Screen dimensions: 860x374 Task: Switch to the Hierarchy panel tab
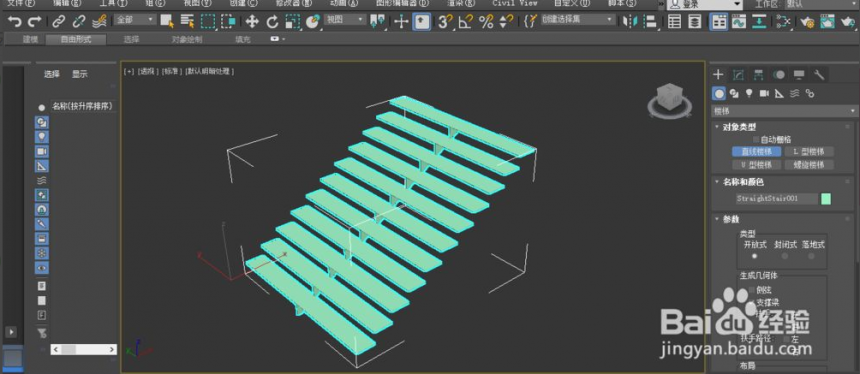(x=759, y=75)
